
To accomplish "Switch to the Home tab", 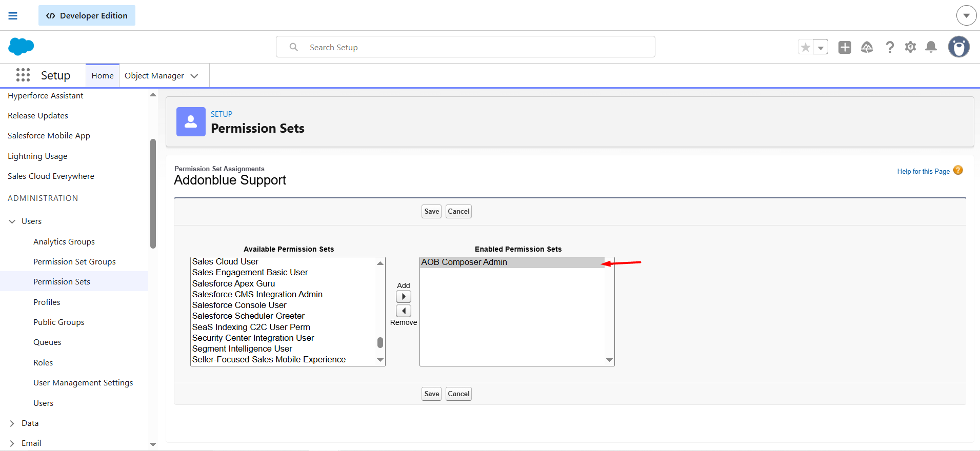I will (103, 75).
